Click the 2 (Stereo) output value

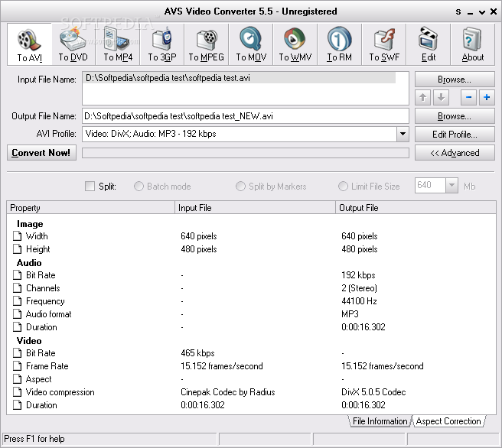pyautogui.click(x=359, y=288)
